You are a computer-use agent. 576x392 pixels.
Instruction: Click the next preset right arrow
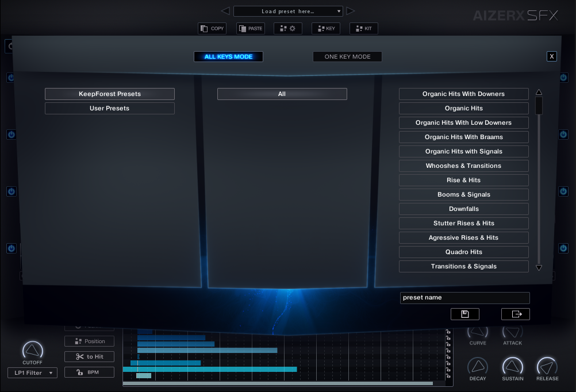351,11
